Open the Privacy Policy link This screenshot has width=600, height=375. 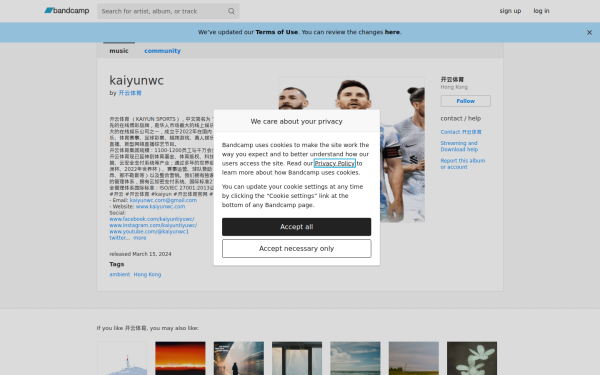pyautogui.click(x=335, y=163)
